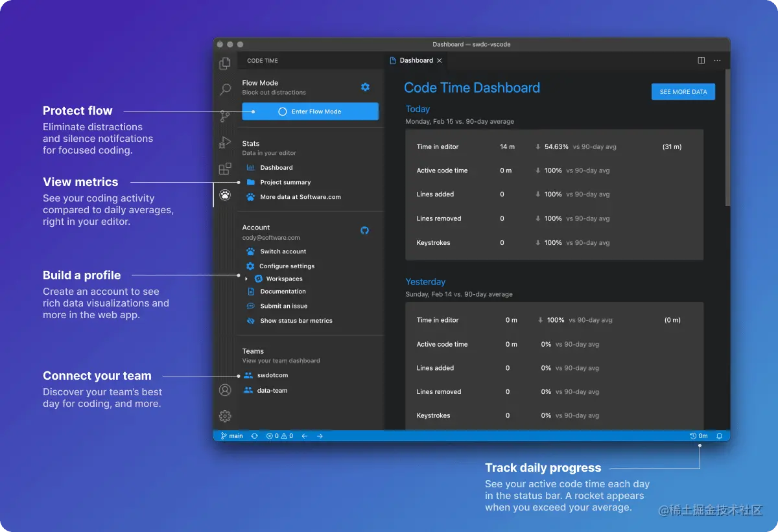Click the Flow Mode settings gear
778x532 pixels.
coord(365,87)
